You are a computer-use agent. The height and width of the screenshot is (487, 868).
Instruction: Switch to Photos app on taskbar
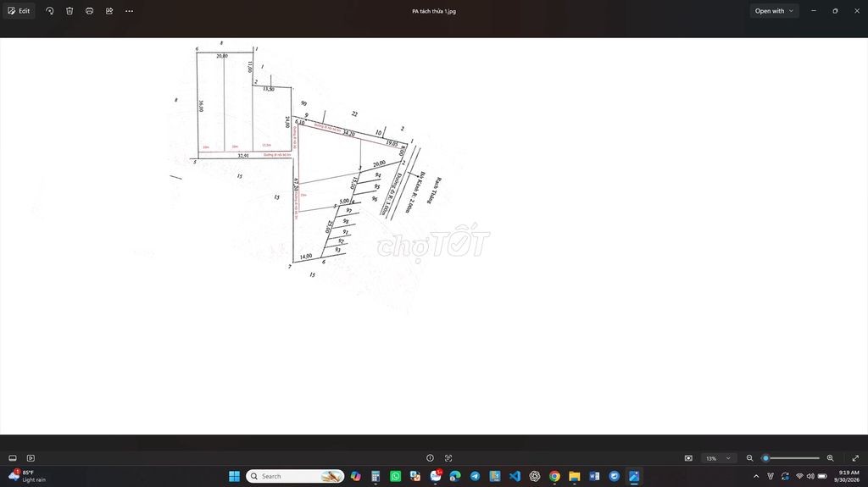tap(634, 477)
